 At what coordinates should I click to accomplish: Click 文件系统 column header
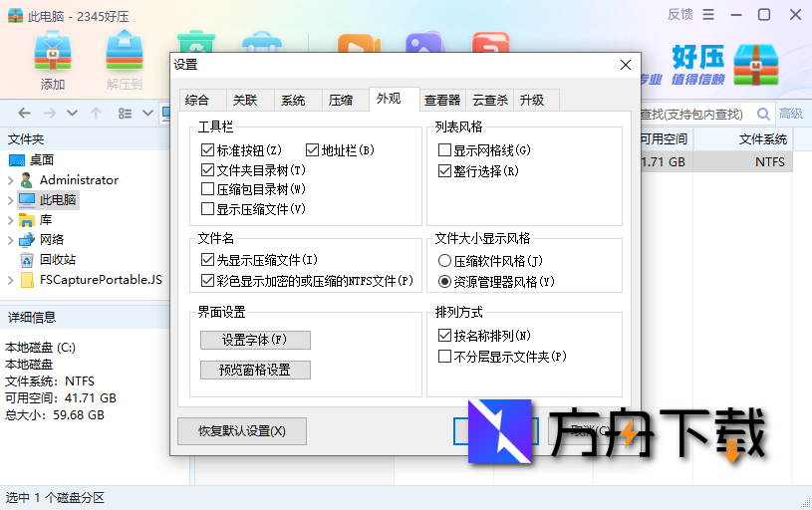(743, 138)
